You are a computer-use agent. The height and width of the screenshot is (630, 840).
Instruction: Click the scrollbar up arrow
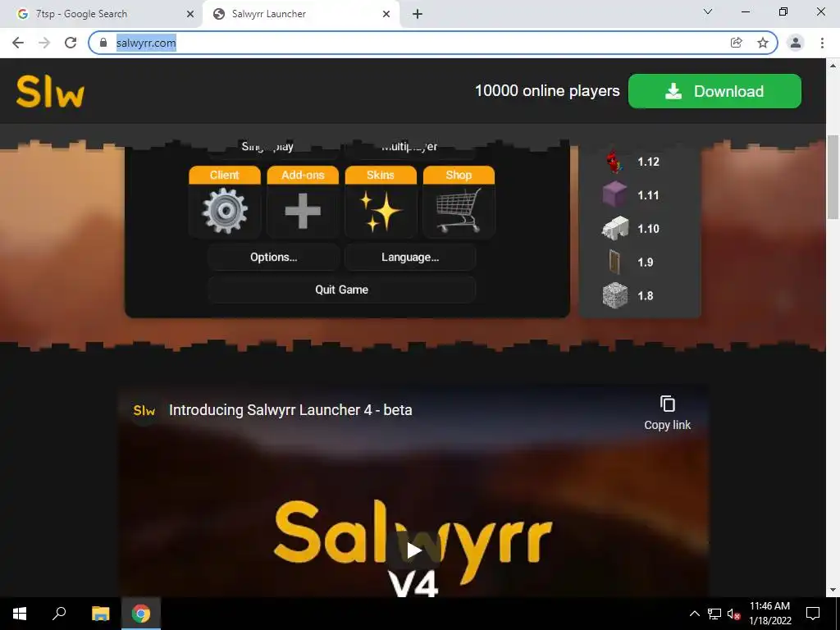[833, 66]
